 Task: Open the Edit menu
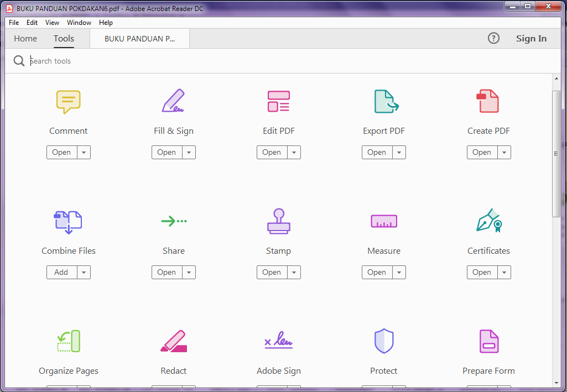[x=32, y=23]
